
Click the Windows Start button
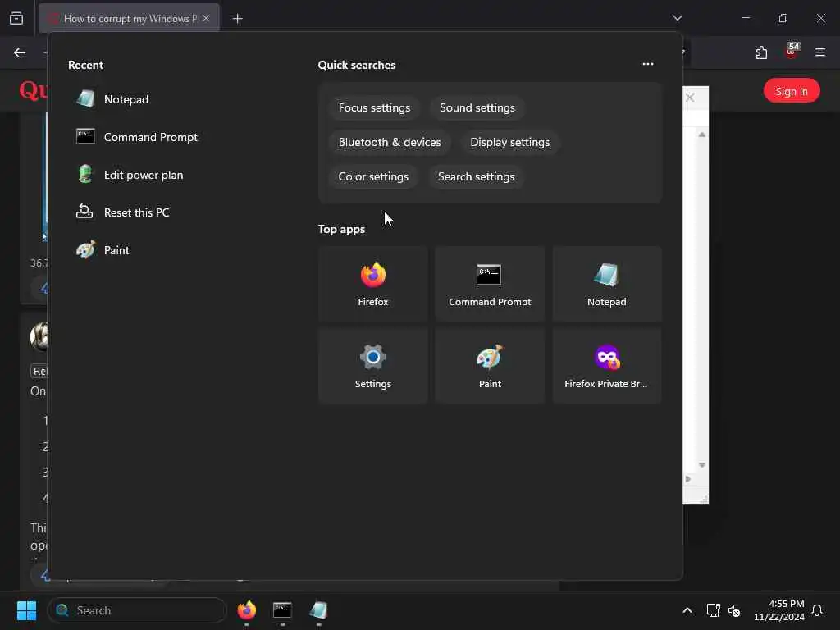pos(26,610)
